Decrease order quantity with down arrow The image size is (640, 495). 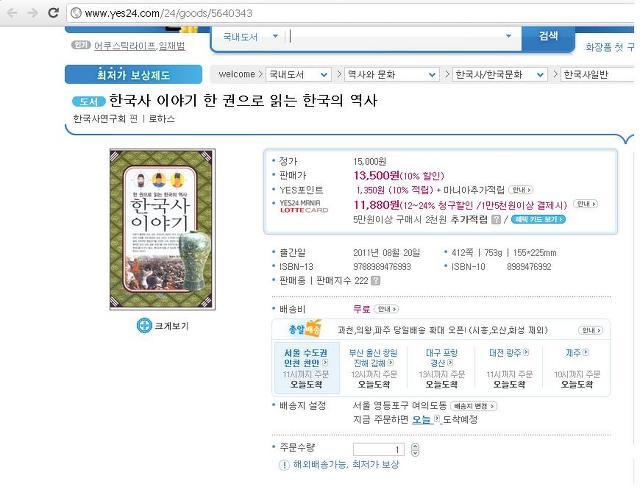(415, 453)
